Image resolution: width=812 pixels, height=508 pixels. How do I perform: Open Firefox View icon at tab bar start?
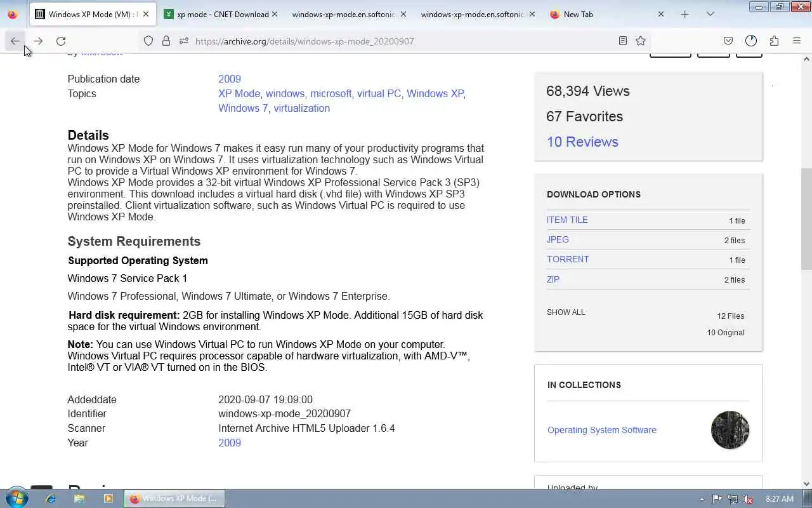coord(13,14)
